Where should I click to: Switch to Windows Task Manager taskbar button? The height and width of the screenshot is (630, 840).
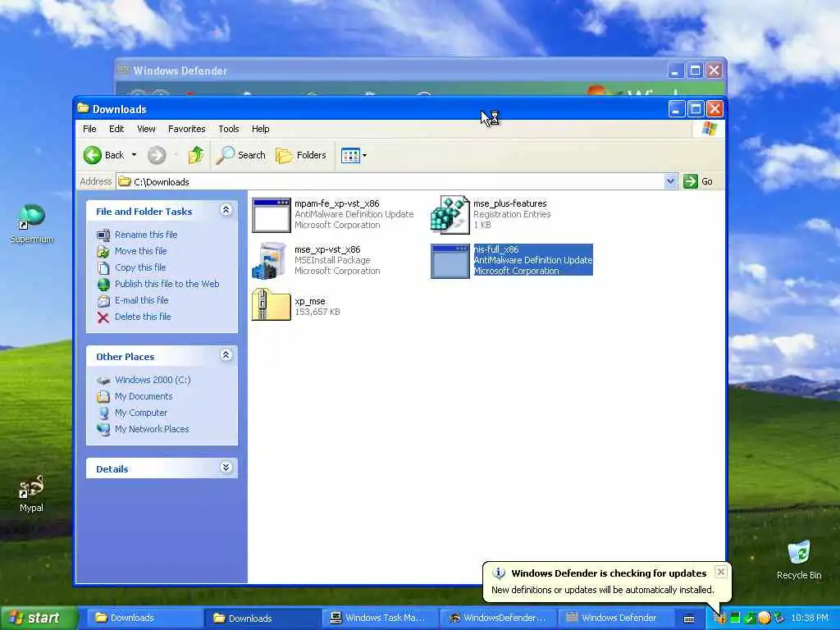[380, 618]
